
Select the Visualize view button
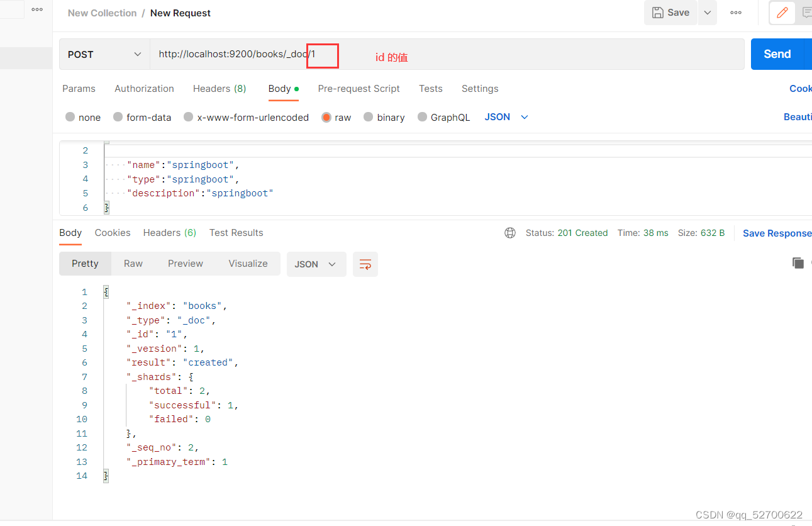pos(248,264)
